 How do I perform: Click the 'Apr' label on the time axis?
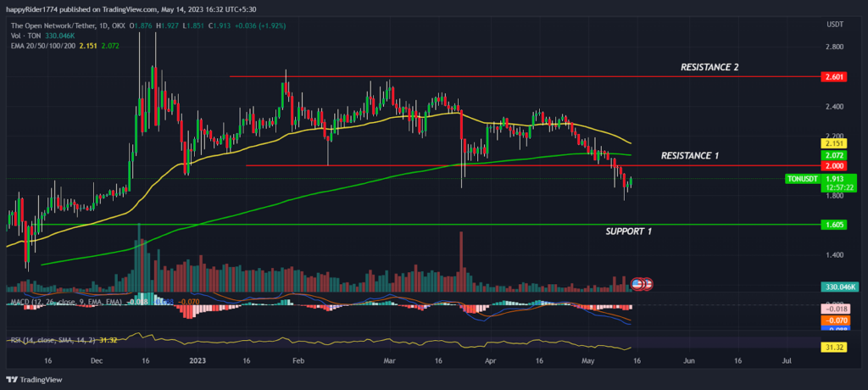pos(490,360)
